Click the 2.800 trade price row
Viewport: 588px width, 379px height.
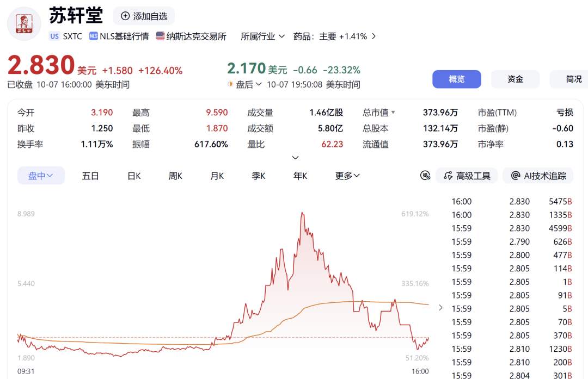point(511,255)
